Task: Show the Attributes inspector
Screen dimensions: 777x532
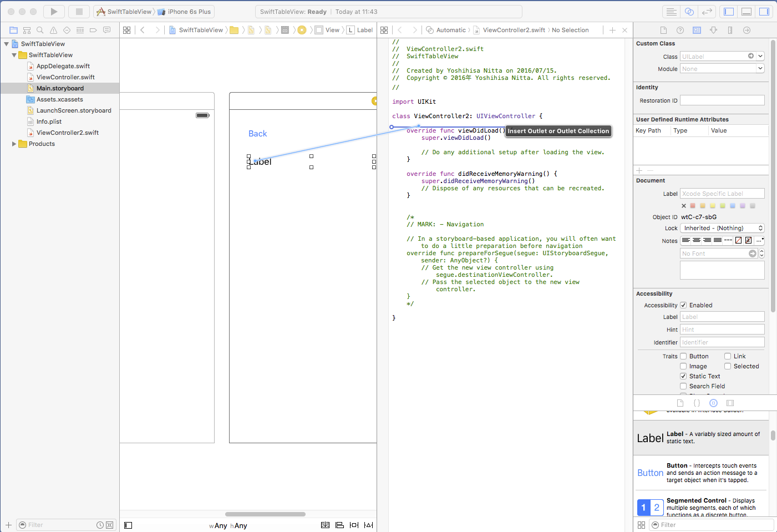Action: (x=713, y=30)
